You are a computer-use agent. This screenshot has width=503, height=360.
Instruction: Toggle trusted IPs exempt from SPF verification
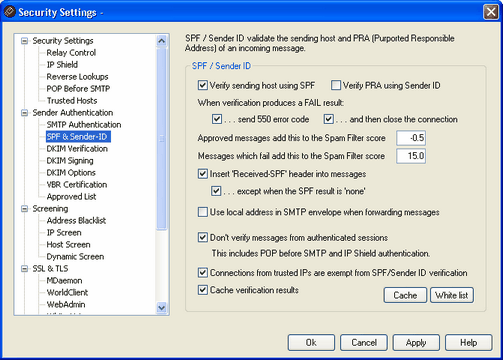tap(203, 273)
